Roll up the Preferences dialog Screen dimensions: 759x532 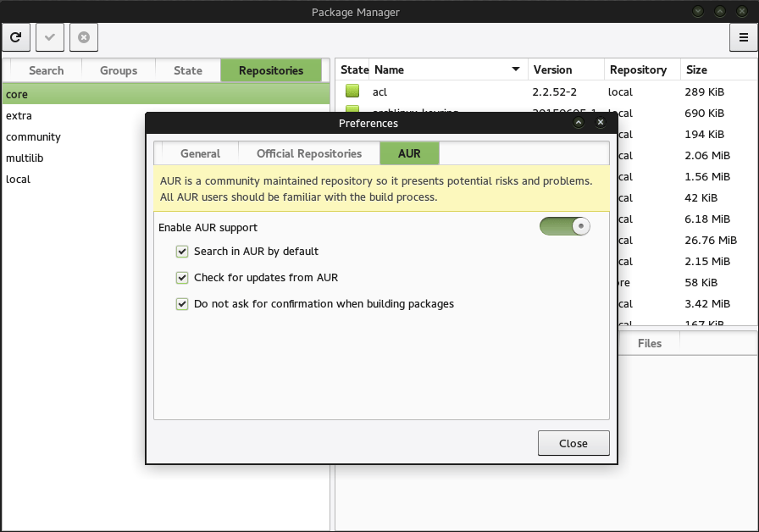tap(579, 123)
